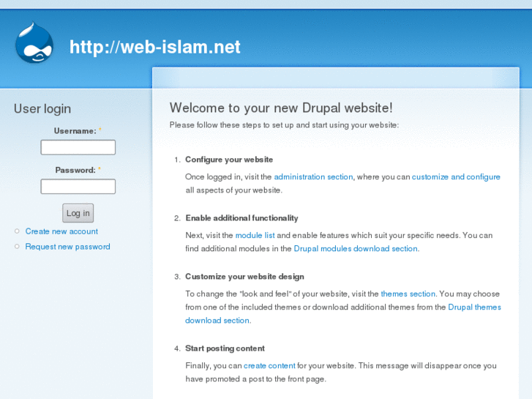Viewport: 532px width, 399px height.
Task: Focus the Username input field
Action: coord(78,147)
